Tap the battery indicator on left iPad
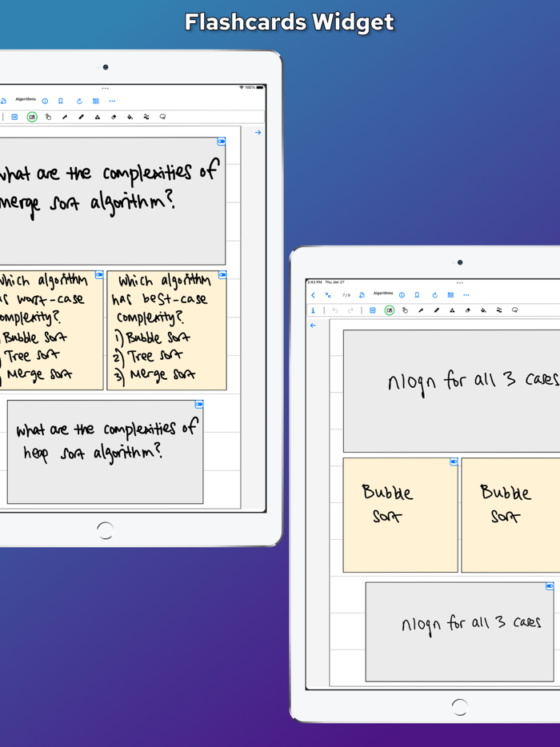560x747 pixels. (x=260, y=88)
